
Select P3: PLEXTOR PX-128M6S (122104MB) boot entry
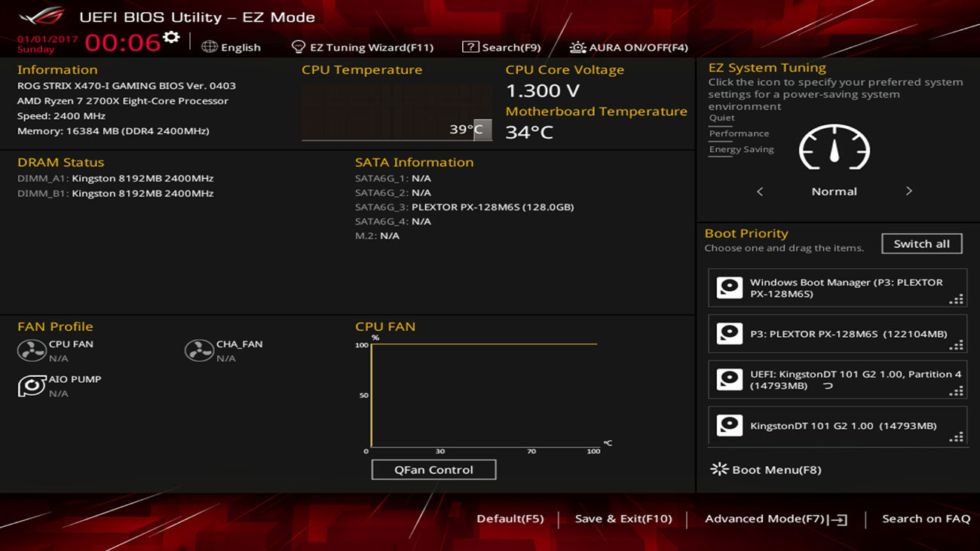click(838, 334)
